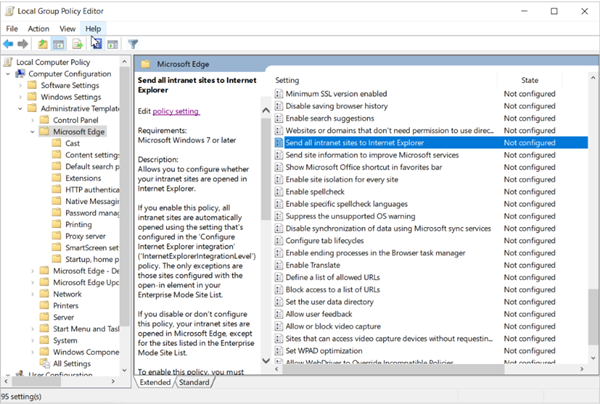The height and width of the screenshot is (404, 600).
Task: Expand the Windows Settings node
Action: pyautogui.click(x=20, y=97)
